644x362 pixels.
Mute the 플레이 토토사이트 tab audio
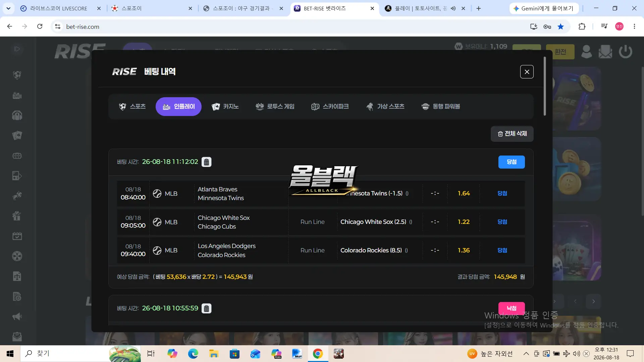point(453,8)
